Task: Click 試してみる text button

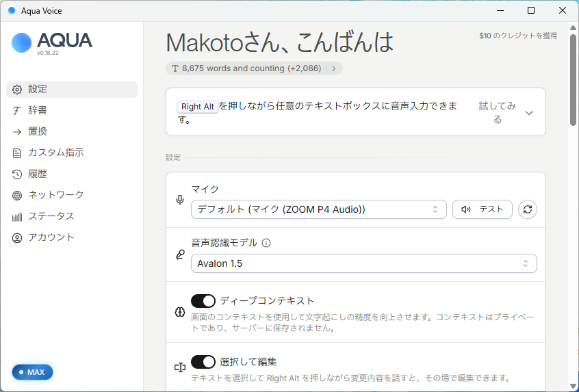Action: click(x=498, y=113)
